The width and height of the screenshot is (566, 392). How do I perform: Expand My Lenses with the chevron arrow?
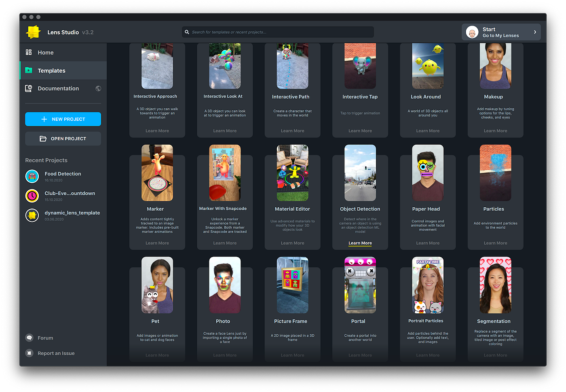click(535, 32)
